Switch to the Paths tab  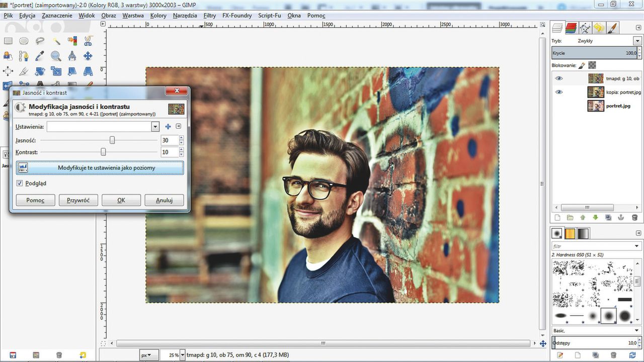(x=585, y=28)
